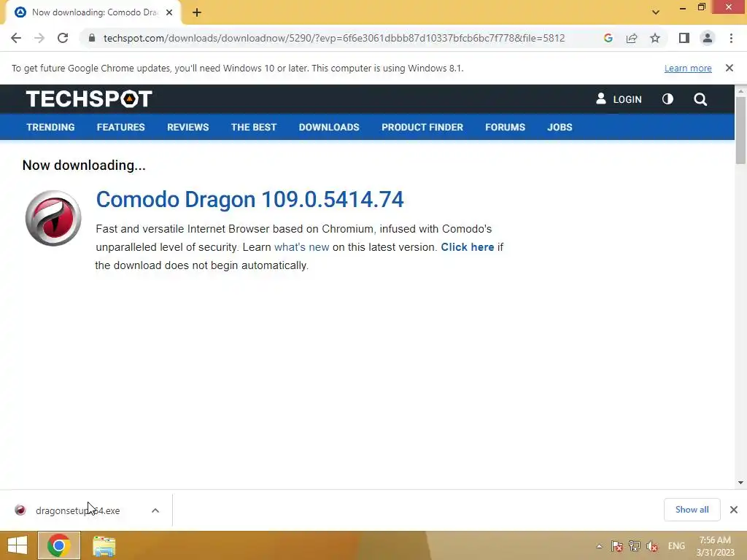The height and width of the screenshot is (560, 747).
Task: Go to TechSpot home via logo
Action: pyautogui.click(x=89, y=99)
